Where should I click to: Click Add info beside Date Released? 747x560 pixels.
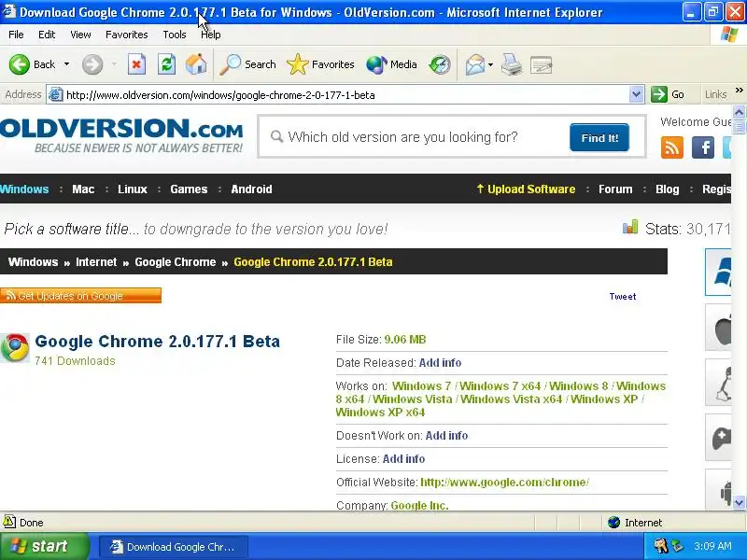pyautogui.click(x=440, y=363)
